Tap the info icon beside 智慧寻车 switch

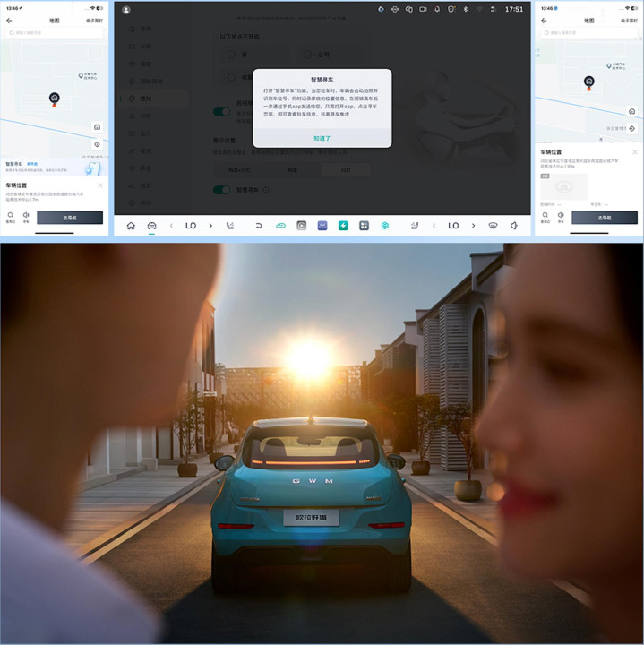266,190
